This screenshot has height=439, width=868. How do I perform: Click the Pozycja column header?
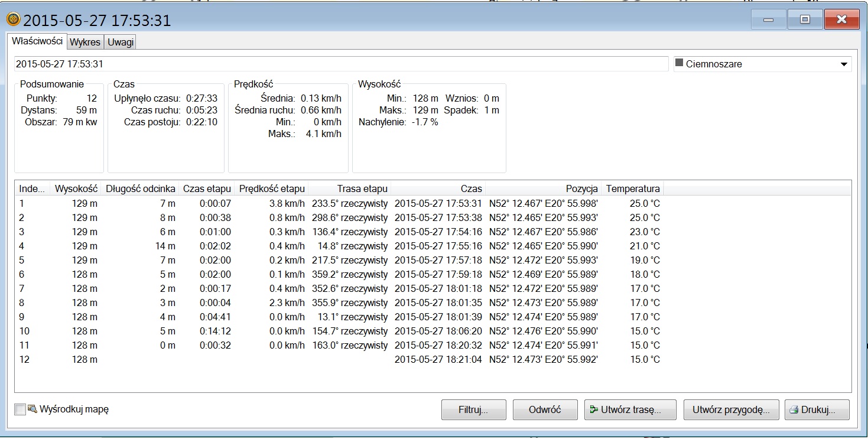tap(543, 189)
